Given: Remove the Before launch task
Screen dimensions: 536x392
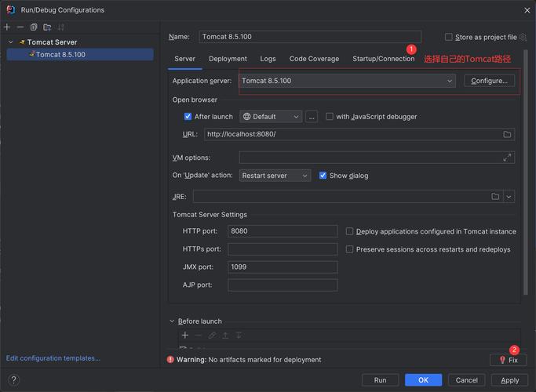Looking at the screenshot, I should [x=199, y=336].
